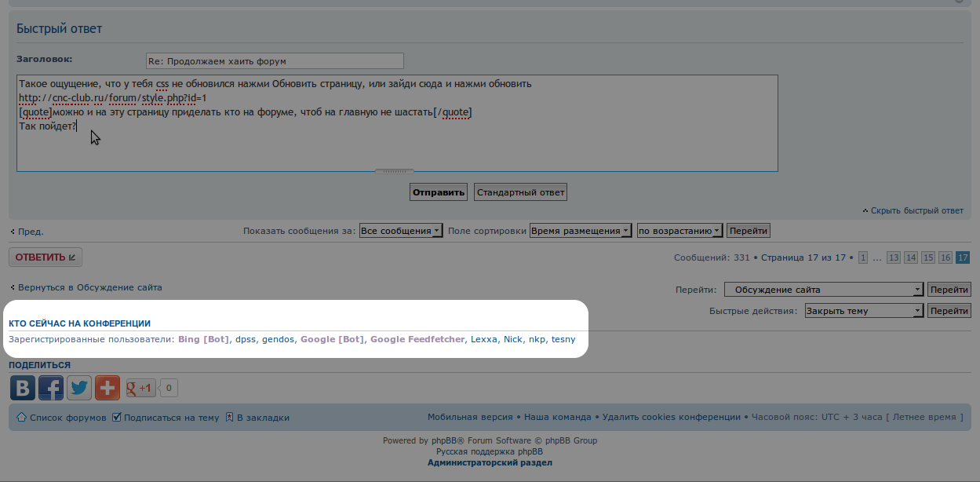Open 'Мобильная версия' link
Viewport: 980px width, 482px height.
(470, 418)
